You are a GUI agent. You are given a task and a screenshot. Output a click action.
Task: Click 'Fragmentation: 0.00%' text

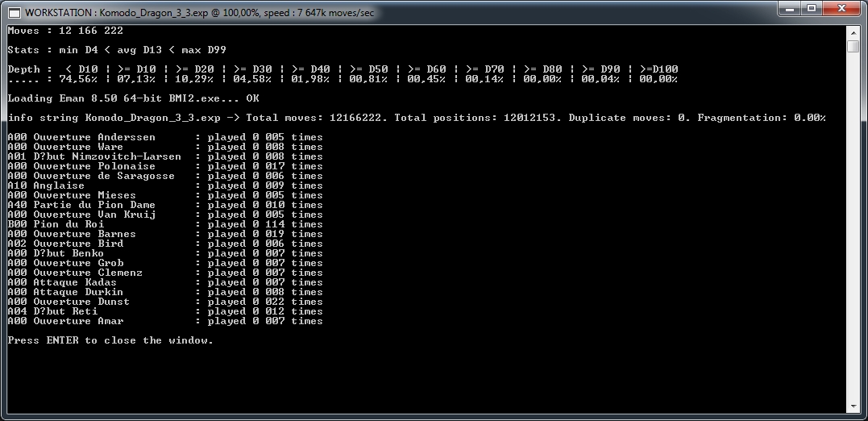click(762, 118)
